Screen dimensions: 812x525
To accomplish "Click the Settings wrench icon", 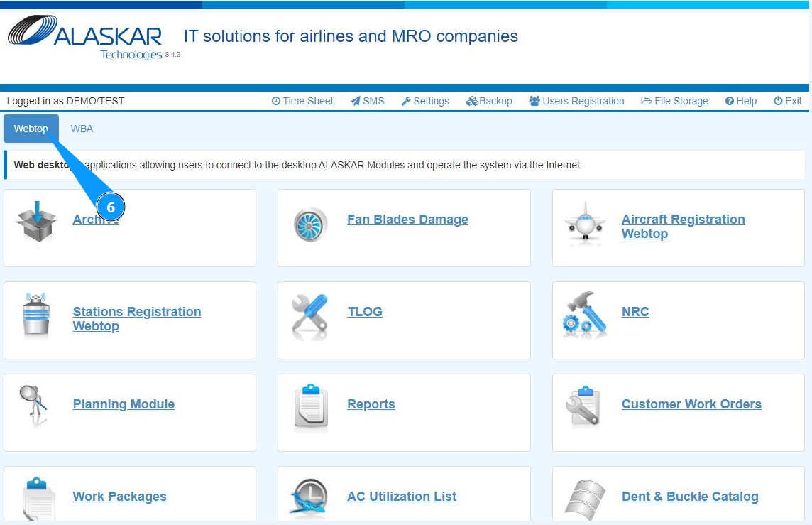I will [x=406, y=101].
